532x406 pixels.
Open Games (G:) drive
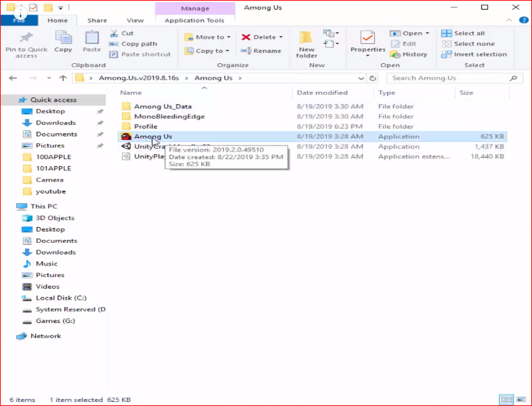click(56, 320)
